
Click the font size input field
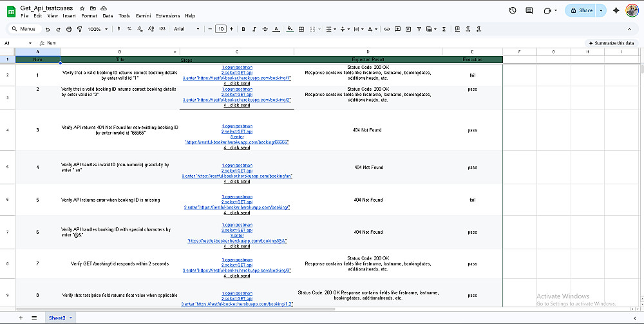[221, 29]
